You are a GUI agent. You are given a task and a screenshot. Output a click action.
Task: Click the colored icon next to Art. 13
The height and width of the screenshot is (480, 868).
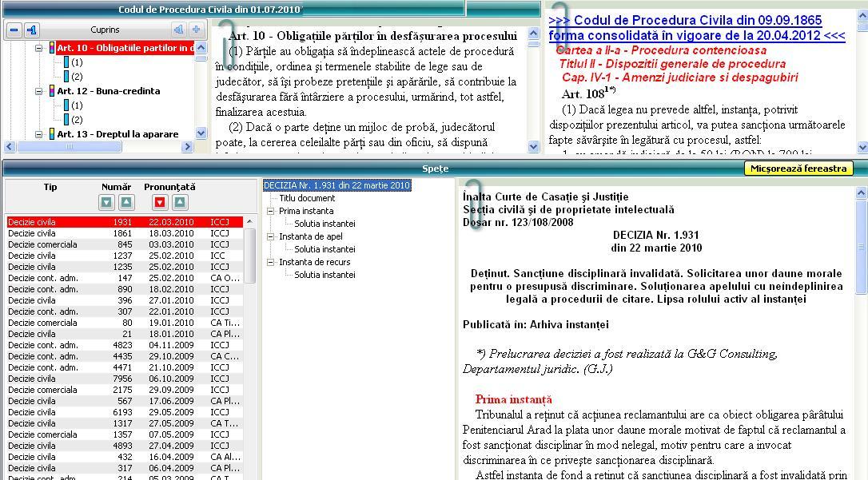[x=52, y=134]
